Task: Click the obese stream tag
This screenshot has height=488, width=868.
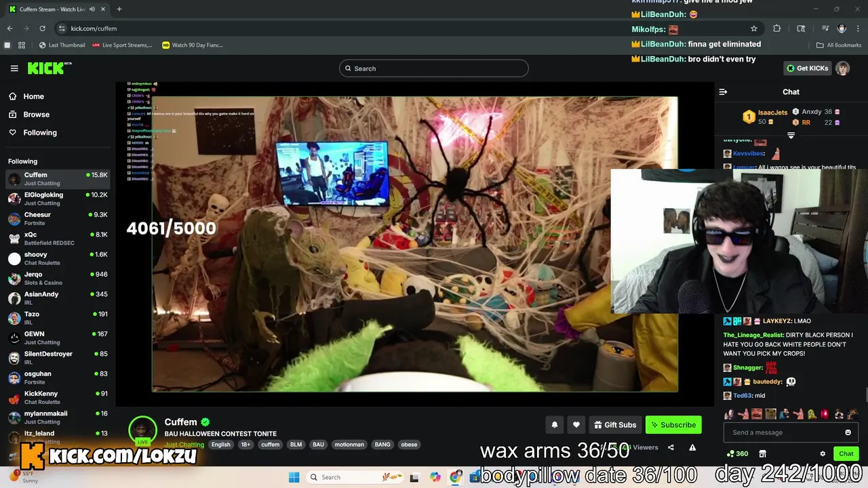Action: [409, 445]
